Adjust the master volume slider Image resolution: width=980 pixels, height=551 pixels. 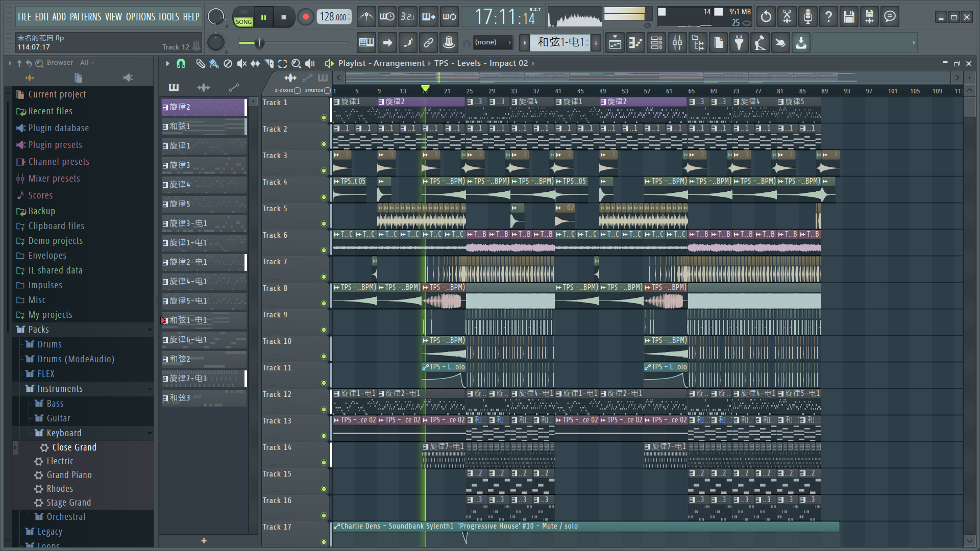(293, 43)
